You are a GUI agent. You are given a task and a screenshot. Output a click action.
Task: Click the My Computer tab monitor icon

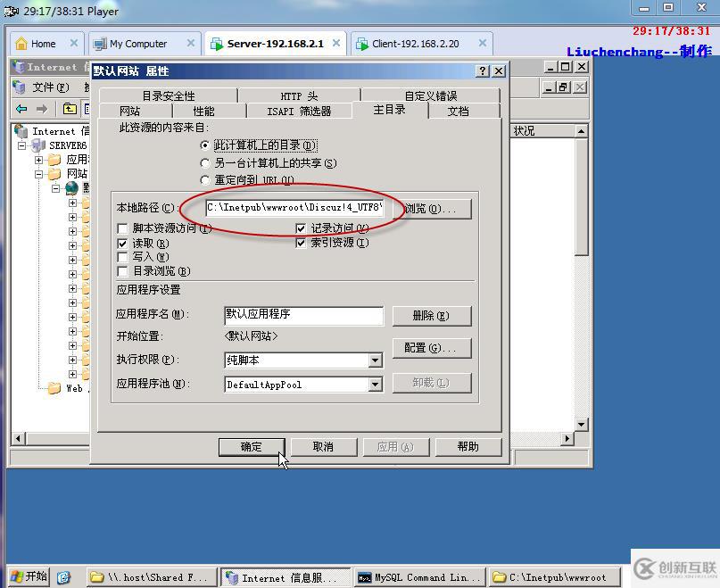click(100, 44)
